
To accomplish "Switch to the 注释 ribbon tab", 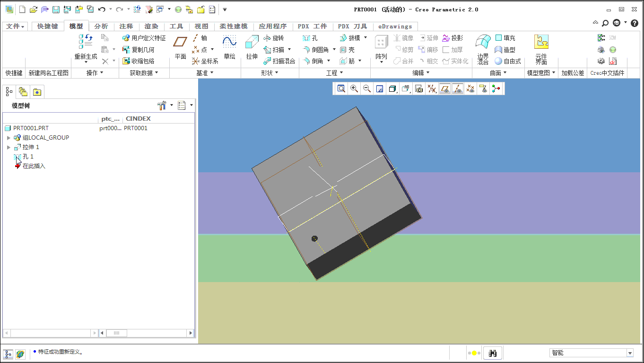I will click(x=126, y=27).
